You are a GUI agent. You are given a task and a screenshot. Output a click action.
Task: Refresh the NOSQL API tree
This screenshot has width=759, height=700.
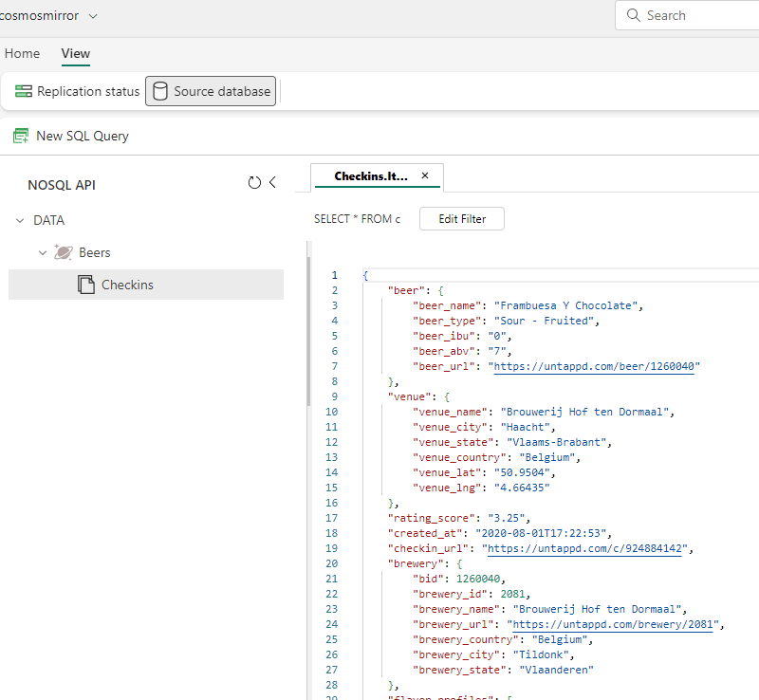pyautogui.click(x=254, y=183)
